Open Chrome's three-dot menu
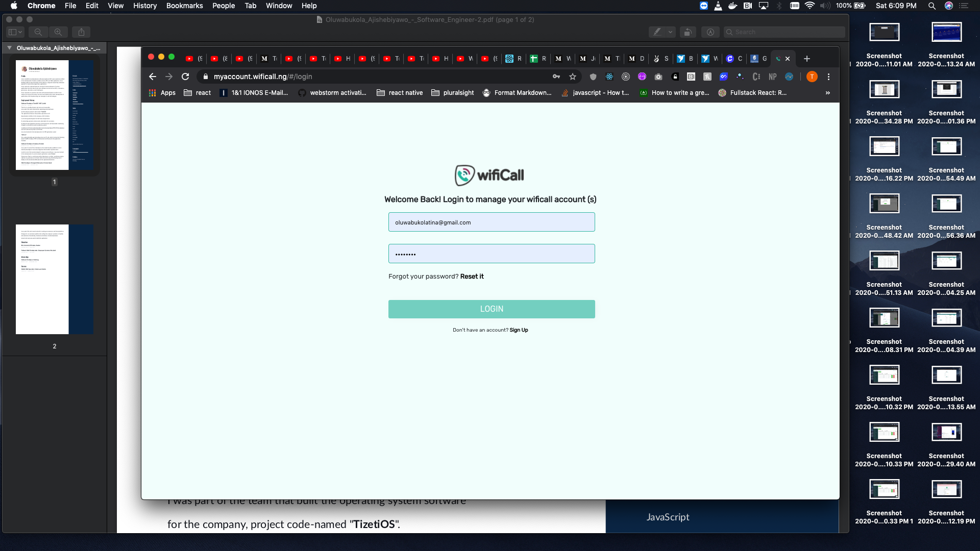Screen dimensions: 980x551 828,77
